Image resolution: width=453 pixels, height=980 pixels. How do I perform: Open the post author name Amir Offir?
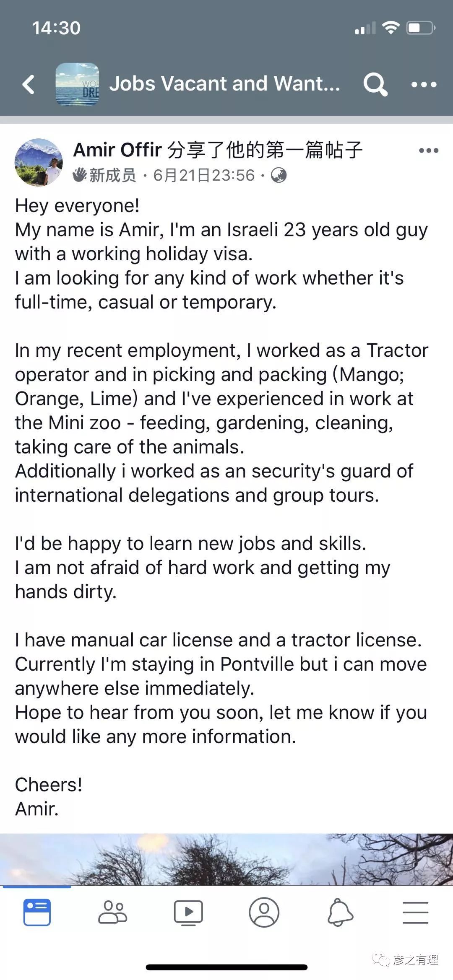(117, 150)
